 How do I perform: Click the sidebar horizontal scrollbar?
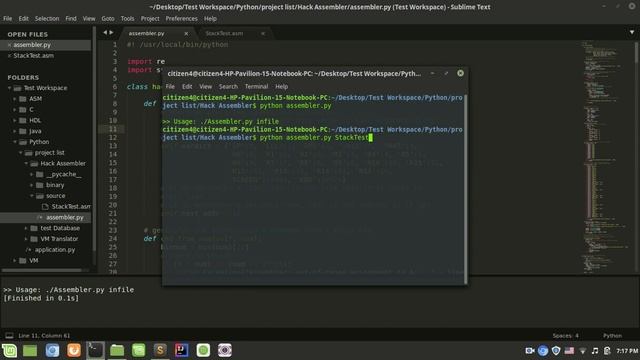coord(42,270)
